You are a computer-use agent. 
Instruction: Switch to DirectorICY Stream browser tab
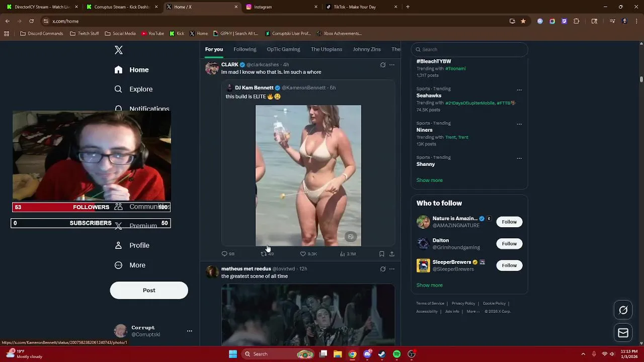pyautogui.click(x=43, y=7)
